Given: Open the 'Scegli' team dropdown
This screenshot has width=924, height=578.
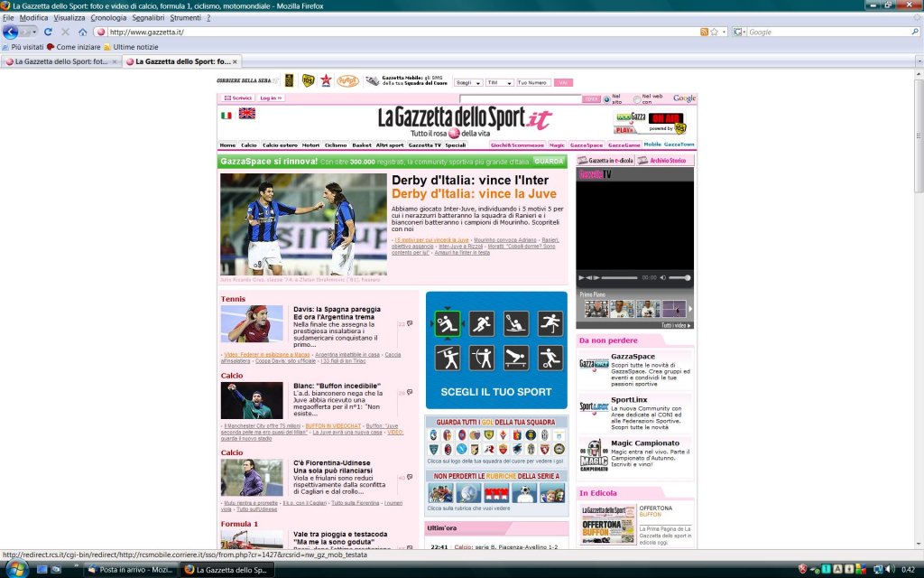Looking at the screenshot, I should (x=468, y=82).
